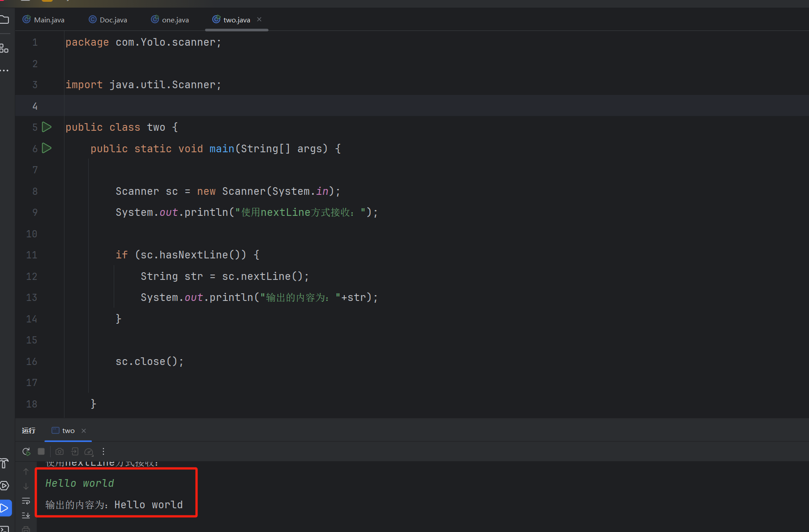Click the exit/attach input icon in run toolbar
Image resolution: width=809 pixels, height=532 pixels.
click(x=75, y=451)
